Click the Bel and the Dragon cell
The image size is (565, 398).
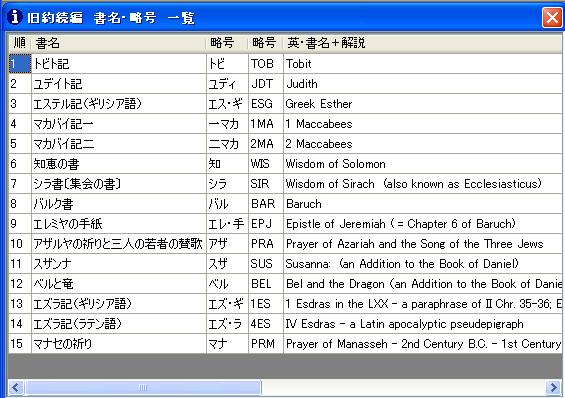point(423,284)
